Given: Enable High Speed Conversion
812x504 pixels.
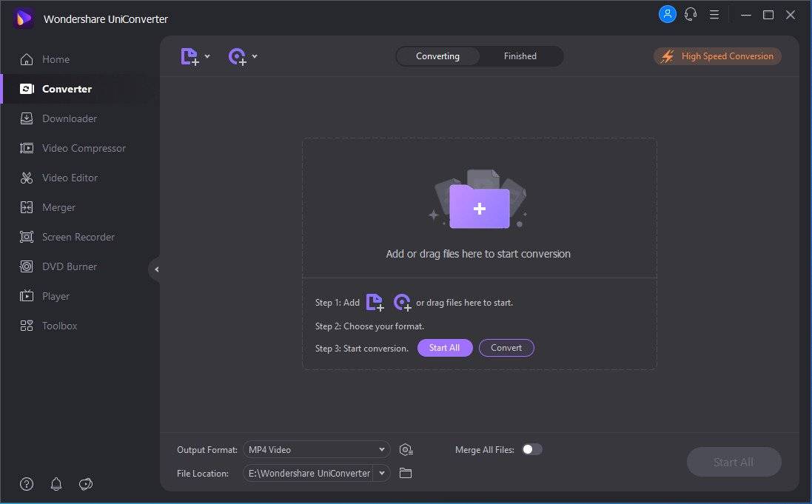Looking at the screenshot, I should point(717,56).
